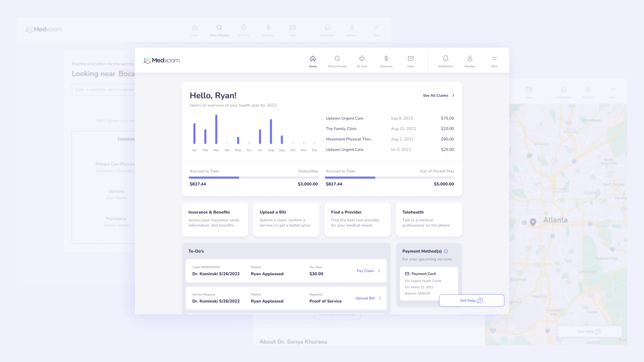Click Proof of Service requirement text
Screen dimensions: 644x362
coord(325,301)
